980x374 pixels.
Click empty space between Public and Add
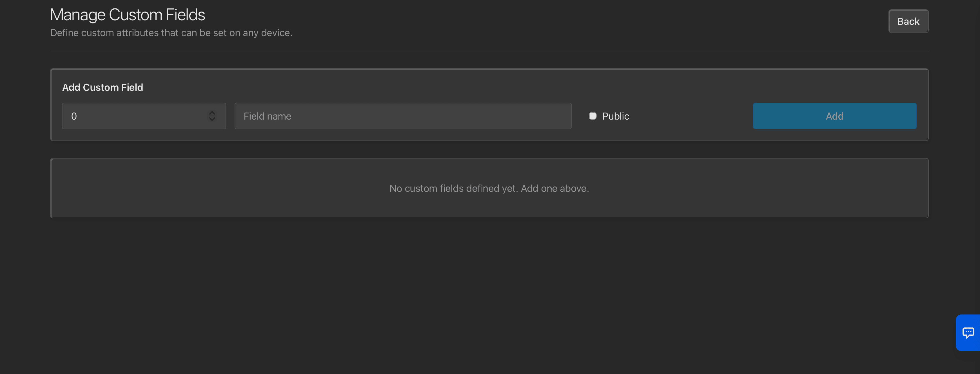pyautogui.click(x=691, y=116)
